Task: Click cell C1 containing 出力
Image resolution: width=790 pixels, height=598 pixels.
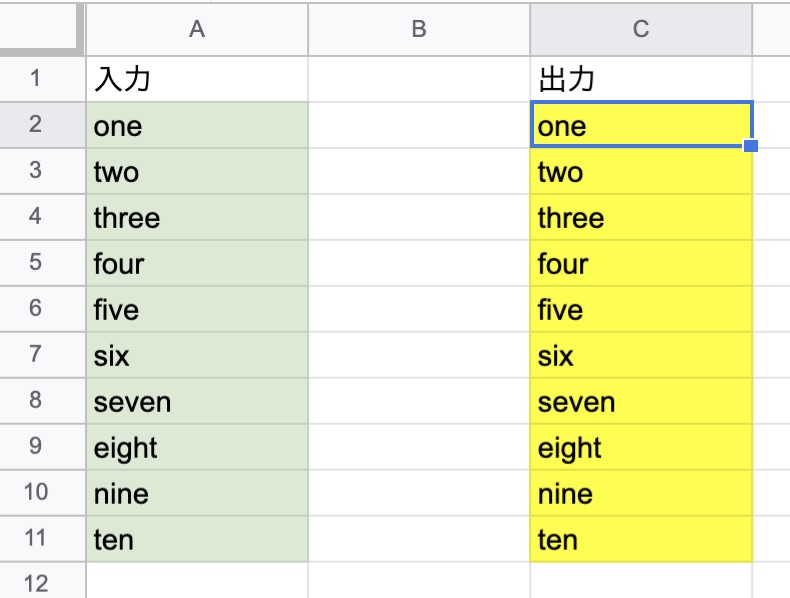Action: [641, 79]
